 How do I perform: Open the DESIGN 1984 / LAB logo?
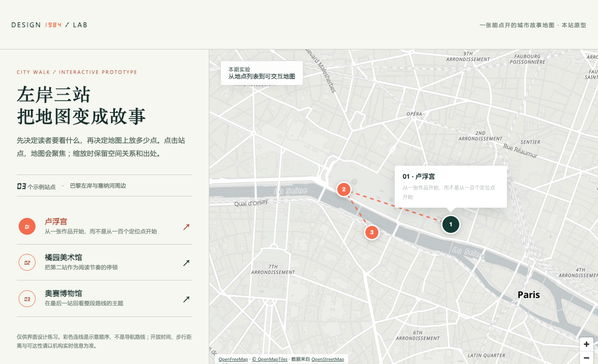[x=49, y=25]
